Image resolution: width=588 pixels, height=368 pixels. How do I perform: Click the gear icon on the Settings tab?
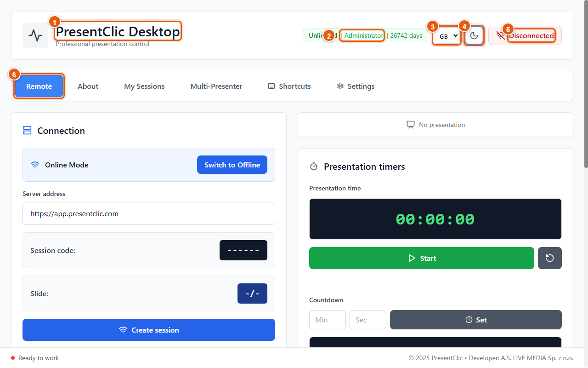340,86
